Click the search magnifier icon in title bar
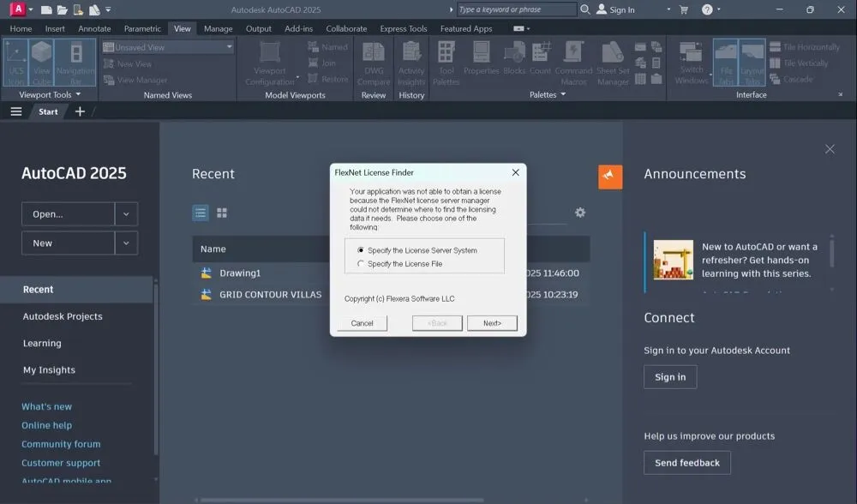 584,9
